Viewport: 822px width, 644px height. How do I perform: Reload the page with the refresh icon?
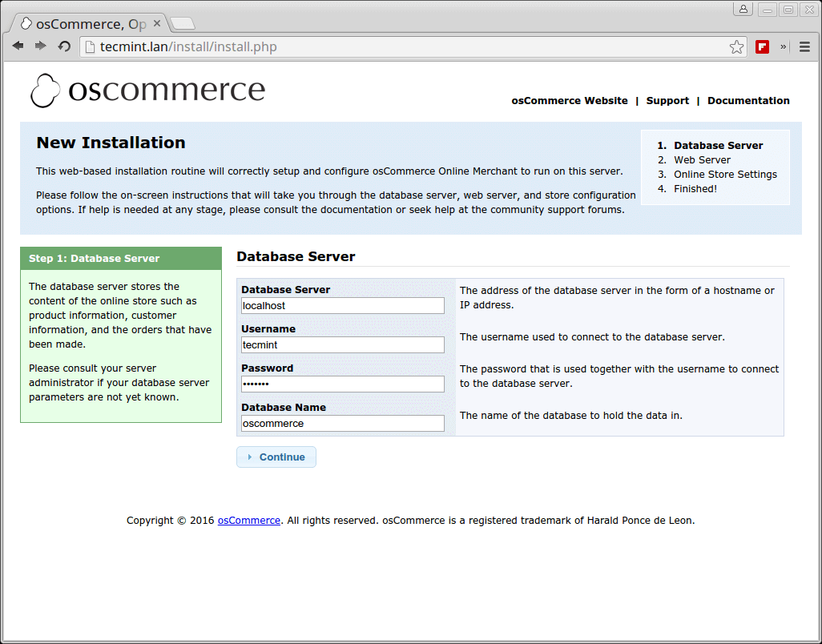(64, 46)
